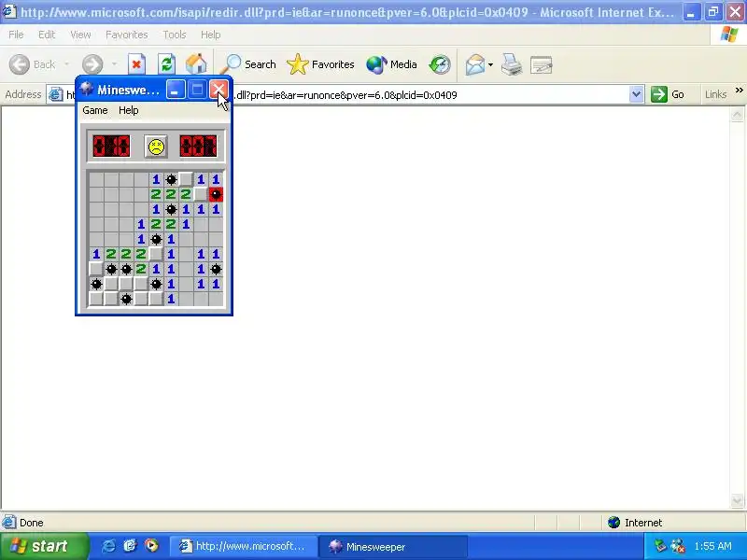
Task: Click the network connection tray icon
Action: [x=678, y=546]
